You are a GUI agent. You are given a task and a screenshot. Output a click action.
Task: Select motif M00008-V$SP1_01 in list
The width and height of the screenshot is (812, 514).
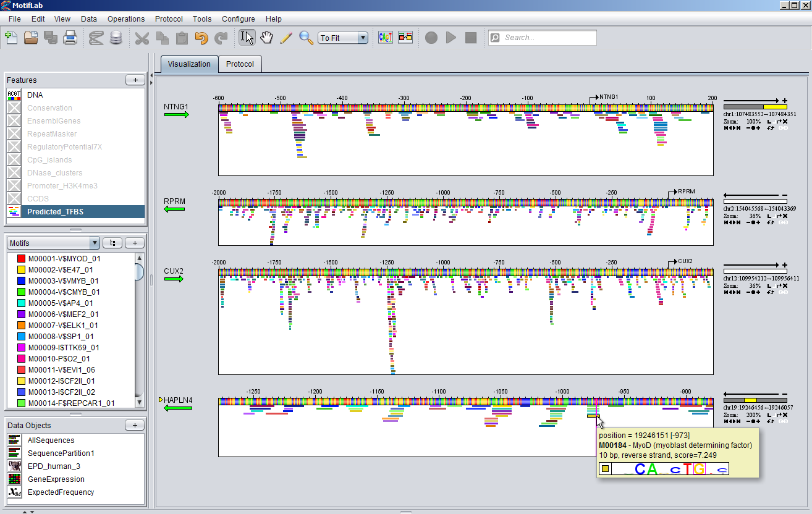click(61, 337)
